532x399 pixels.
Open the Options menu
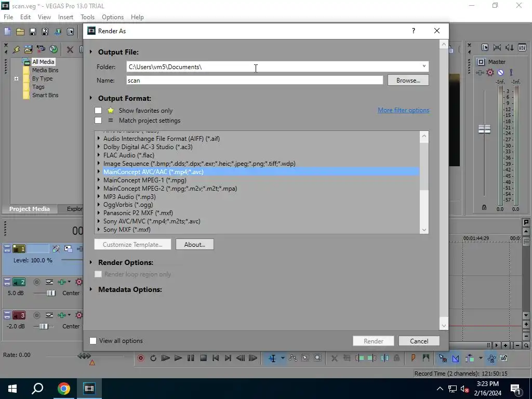click(113, 17)
